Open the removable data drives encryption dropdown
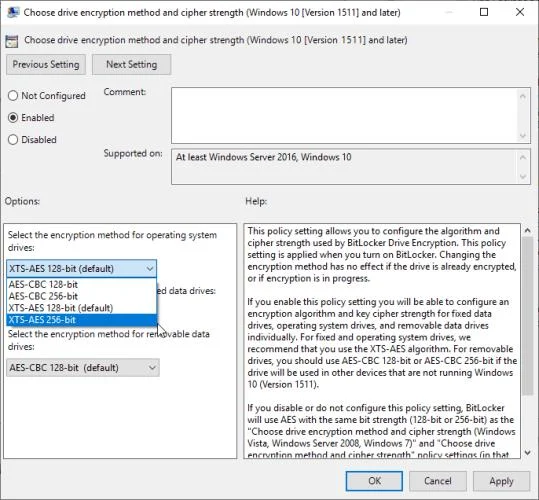The width and height of the screenshot is (539, 500). [x=83, y=368]
